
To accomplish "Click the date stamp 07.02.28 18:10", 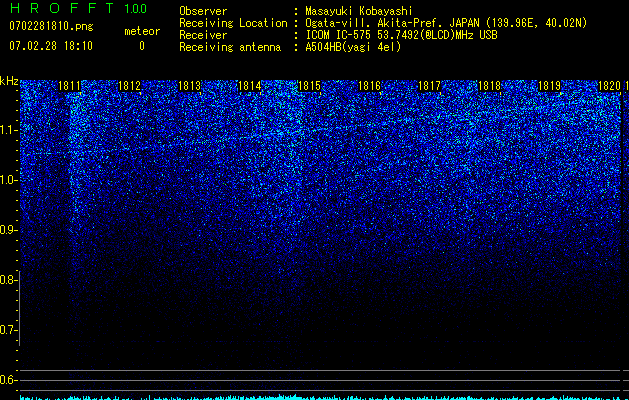I will [51, 46].
